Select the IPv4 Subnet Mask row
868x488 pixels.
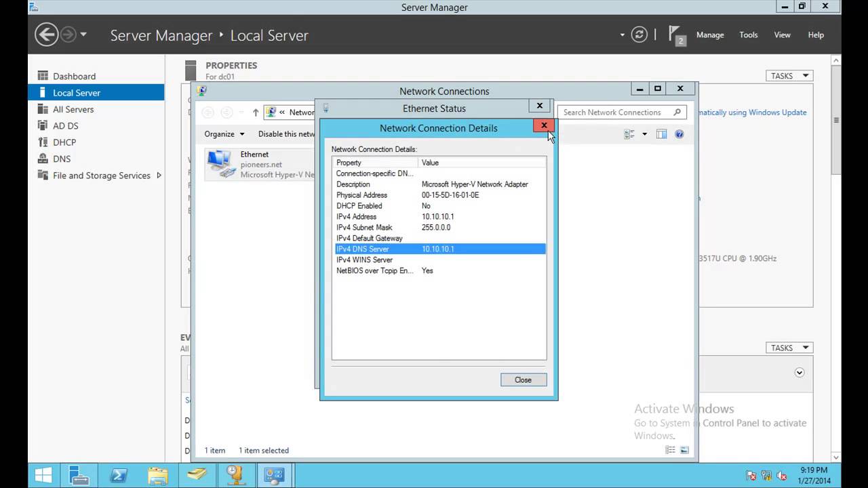point(439,227)
